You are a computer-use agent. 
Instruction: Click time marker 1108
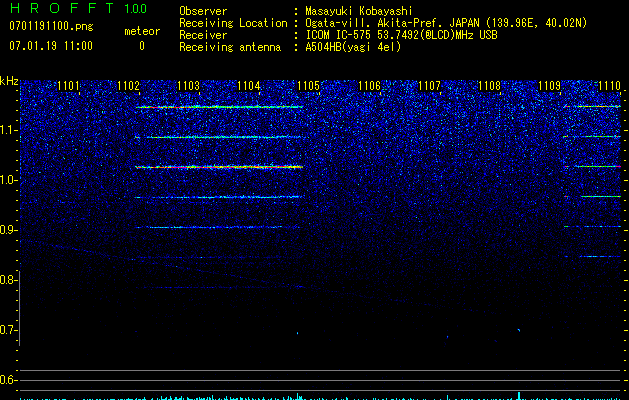(489, 85)
